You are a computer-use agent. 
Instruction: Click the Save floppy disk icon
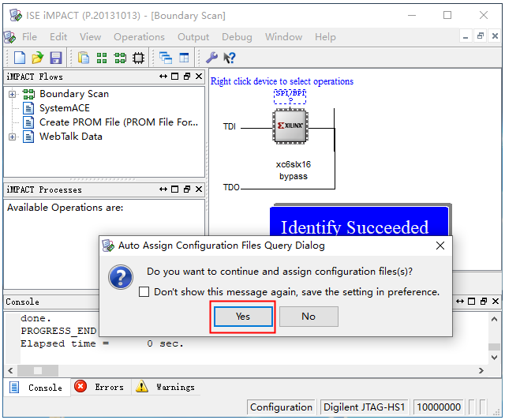coord(55,58)
